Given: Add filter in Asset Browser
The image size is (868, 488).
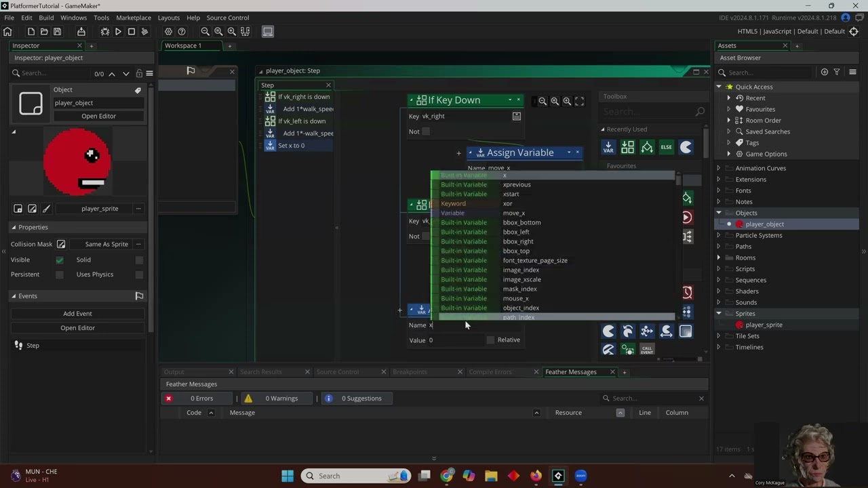Looking at the screenshot, I should (837, 73).
